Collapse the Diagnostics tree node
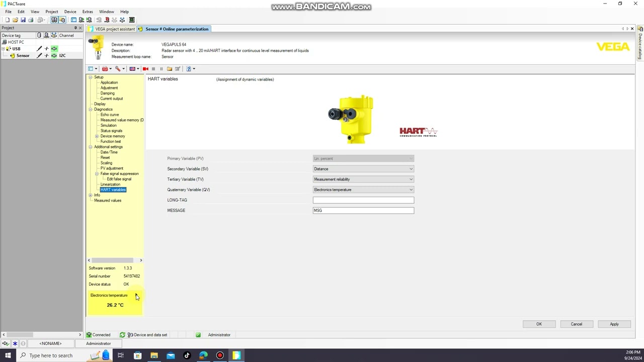 point(91,110)
